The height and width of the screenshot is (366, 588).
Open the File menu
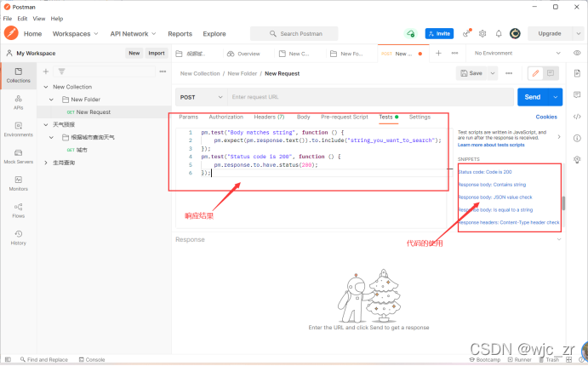click(x=8, y=19)
